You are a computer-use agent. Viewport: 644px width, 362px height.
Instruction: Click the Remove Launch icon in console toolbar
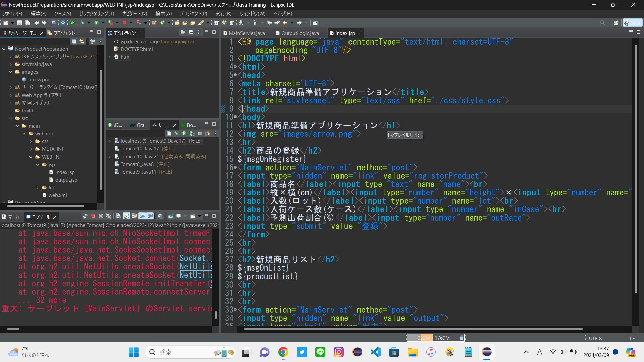pyautogui.click(x=101, y=216)
